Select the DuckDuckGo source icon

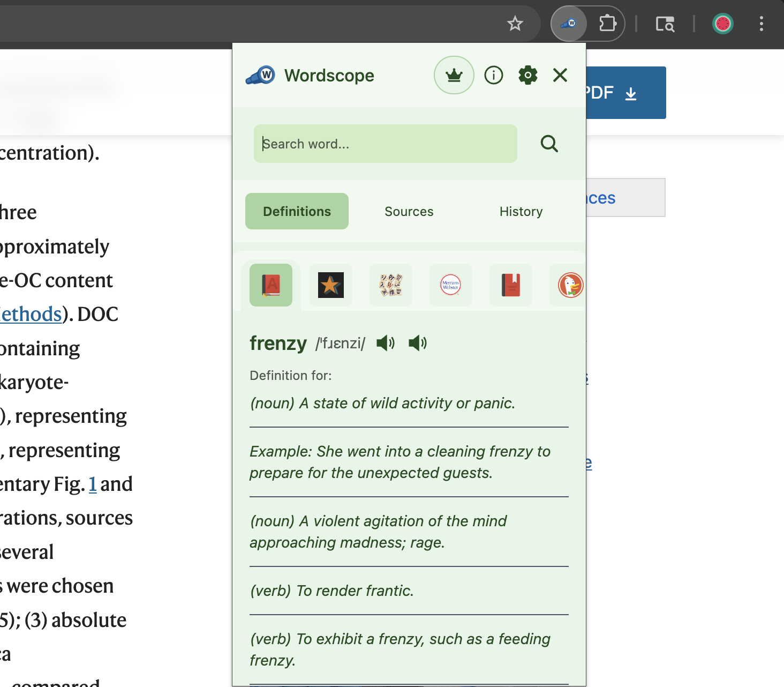click(570, 285)
